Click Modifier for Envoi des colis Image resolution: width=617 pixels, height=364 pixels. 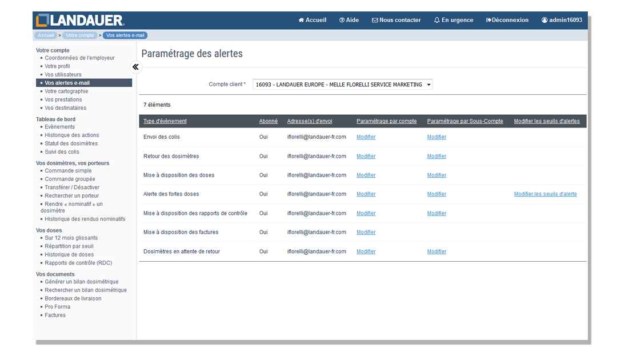tap(366, 137)
